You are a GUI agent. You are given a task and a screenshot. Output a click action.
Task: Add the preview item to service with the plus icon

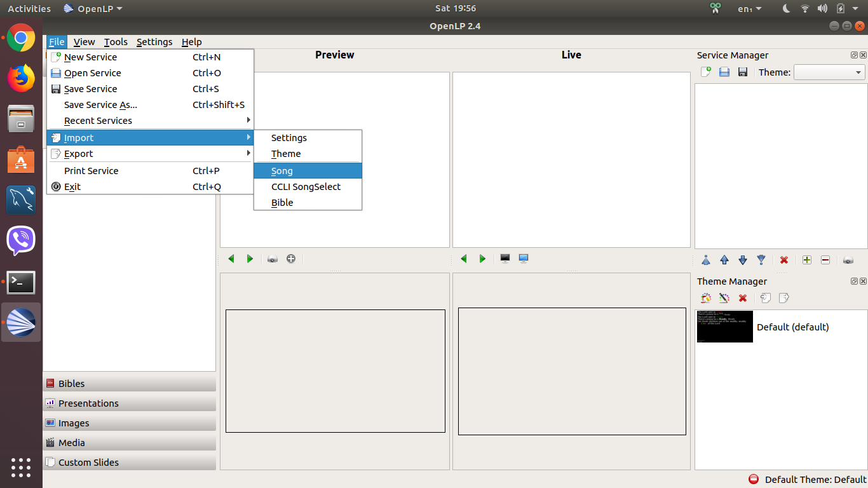coord(291,259)
